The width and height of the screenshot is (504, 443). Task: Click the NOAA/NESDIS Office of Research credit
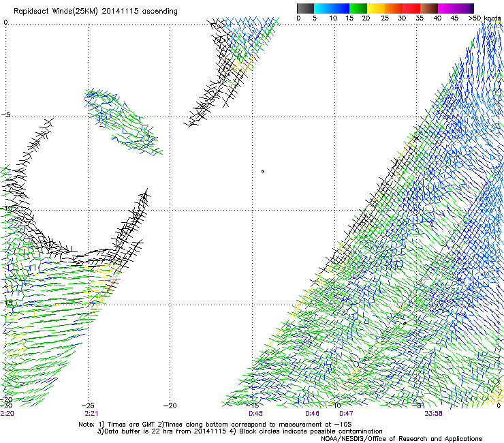[x=401, y=439]
